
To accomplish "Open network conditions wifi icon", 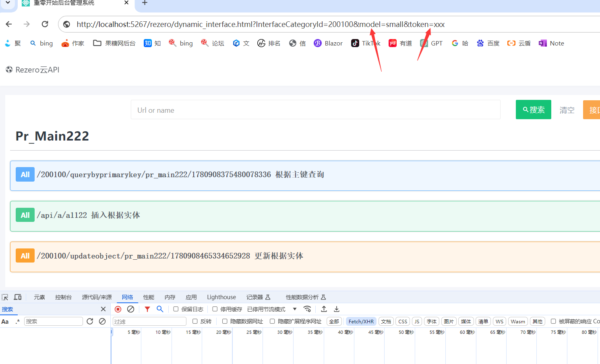I will coord(307,309).
